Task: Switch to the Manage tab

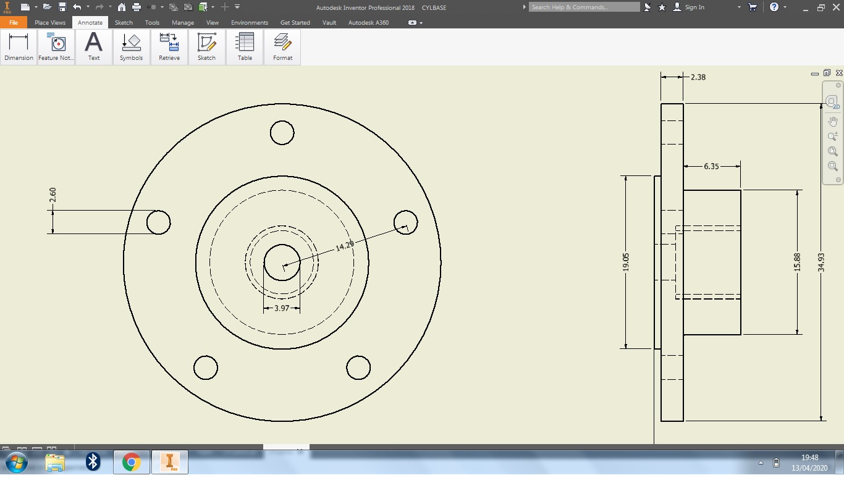Action: (183, 22)
